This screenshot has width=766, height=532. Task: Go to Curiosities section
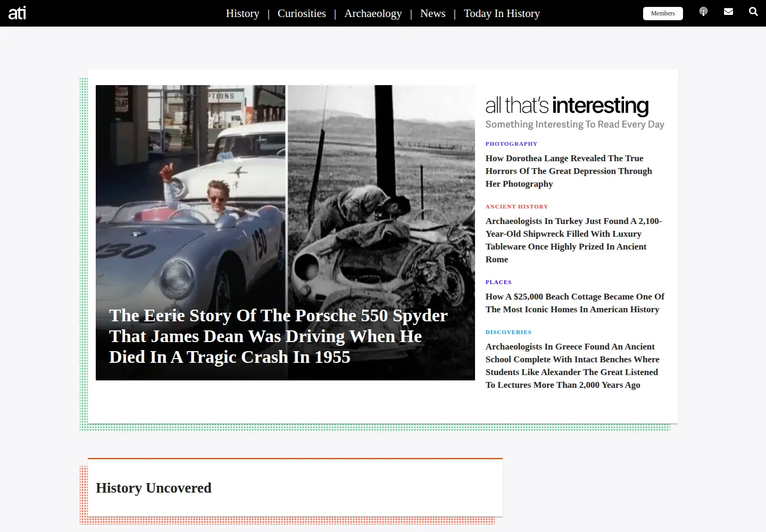tap(302, 13)
